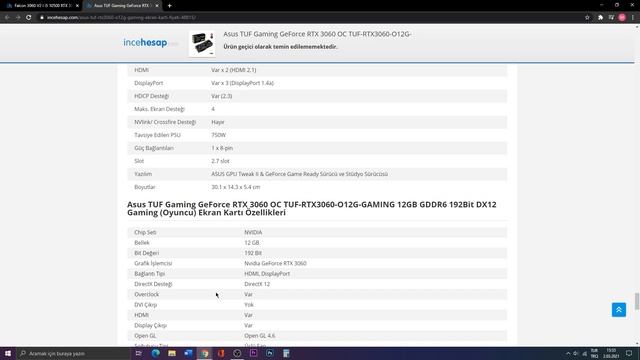Click the DVI Çıkışı 'Yok' value

tap(249, 304)
